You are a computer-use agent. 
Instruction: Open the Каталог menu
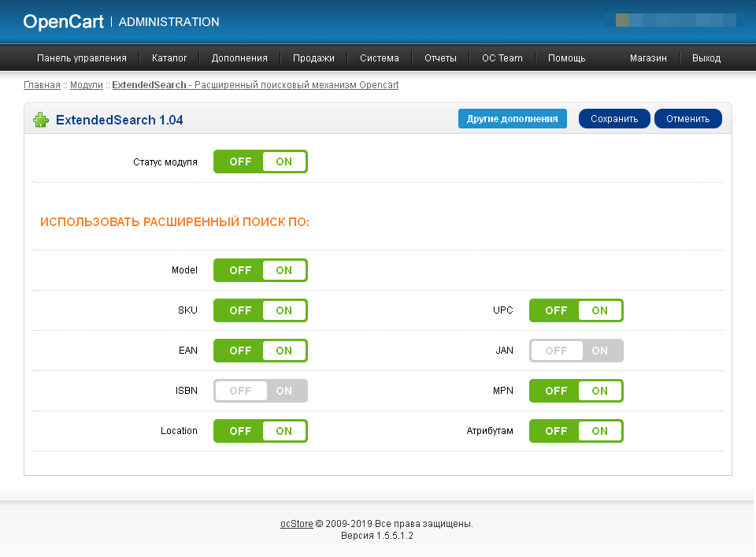click(169, 58)
